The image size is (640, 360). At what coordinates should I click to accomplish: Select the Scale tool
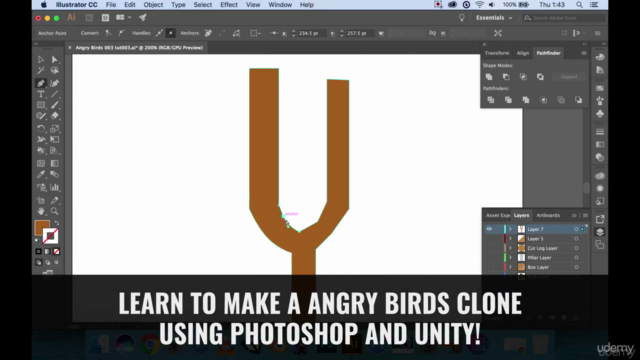pos(54,129)
